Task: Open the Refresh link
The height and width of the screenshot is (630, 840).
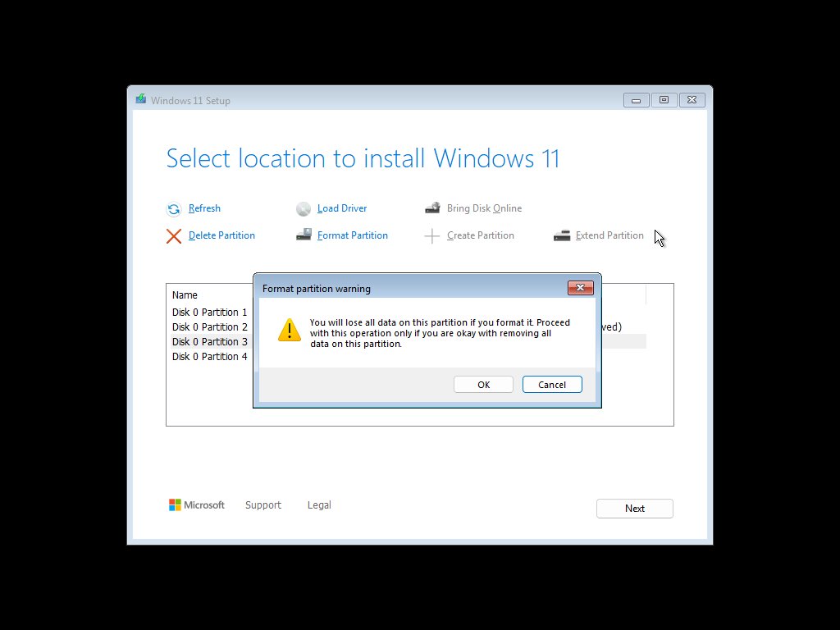Action: click(x=204, y=208)
